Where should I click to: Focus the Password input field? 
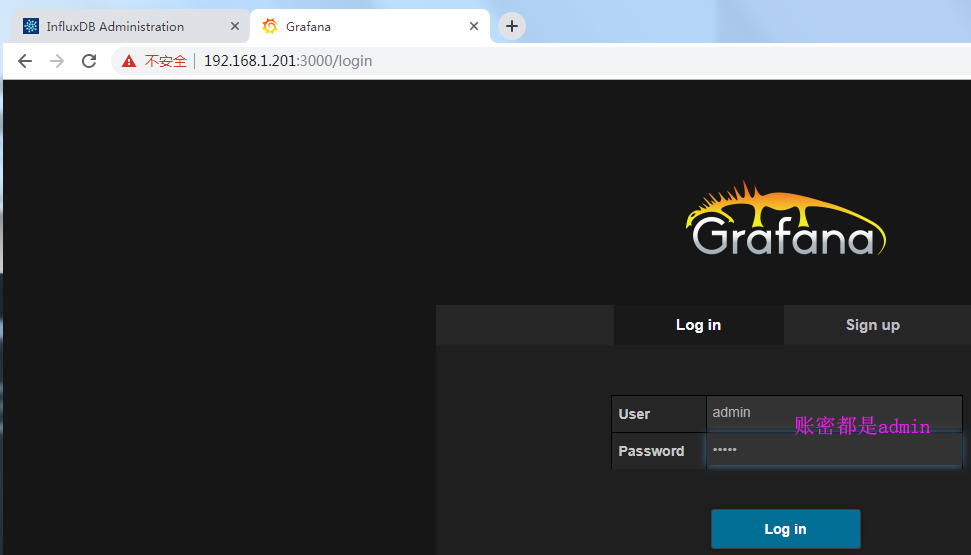pos(834,450)
